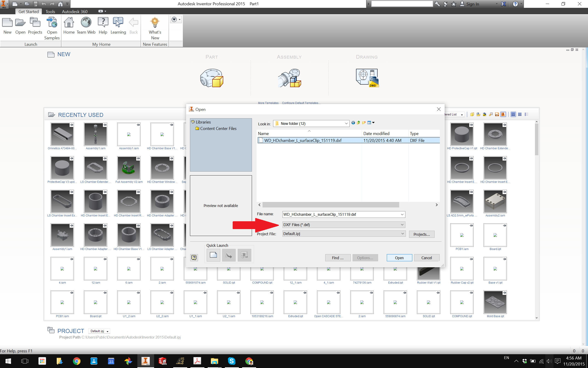Expand the File name dropdown

(402, 214)
